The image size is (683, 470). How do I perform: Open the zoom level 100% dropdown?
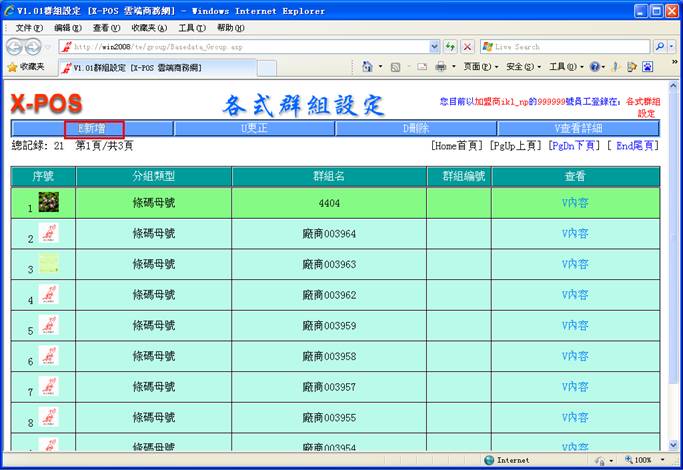[643, 460]
